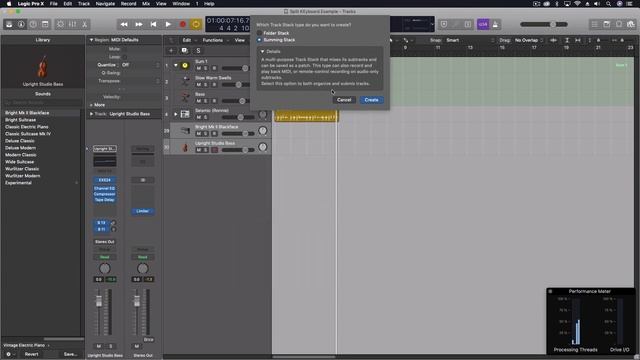This screenshot has width=640, height=360.
Task: Toggle the metronome button
Action: (495, 24)
